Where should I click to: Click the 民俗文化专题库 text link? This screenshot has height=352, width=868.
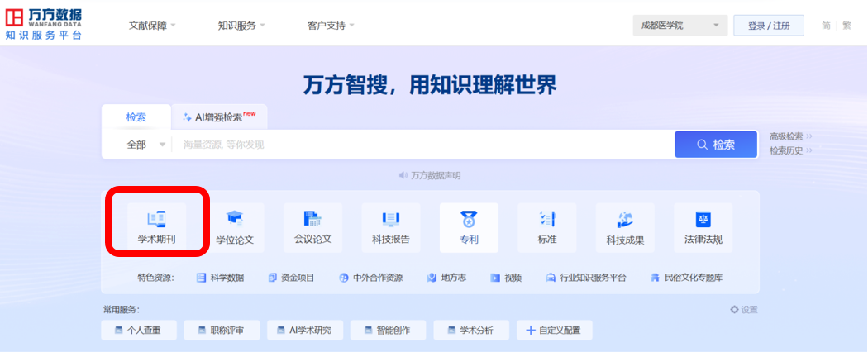click(694, 278)
